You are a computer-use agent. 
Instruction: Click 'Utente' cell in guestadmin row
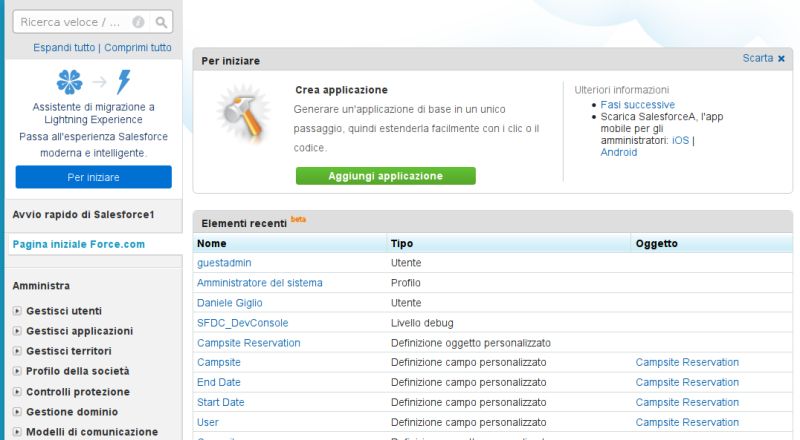406,263
